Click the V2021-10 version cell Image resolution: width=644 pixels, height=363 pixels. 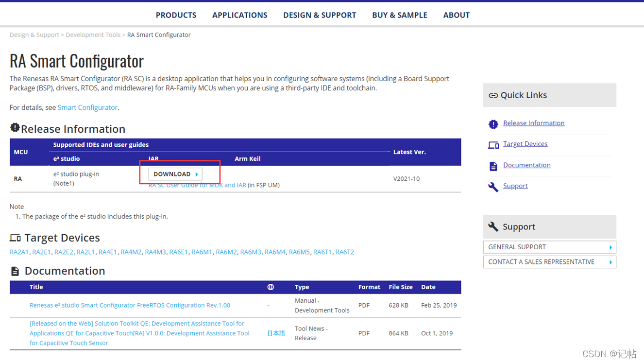pos(407,179)
